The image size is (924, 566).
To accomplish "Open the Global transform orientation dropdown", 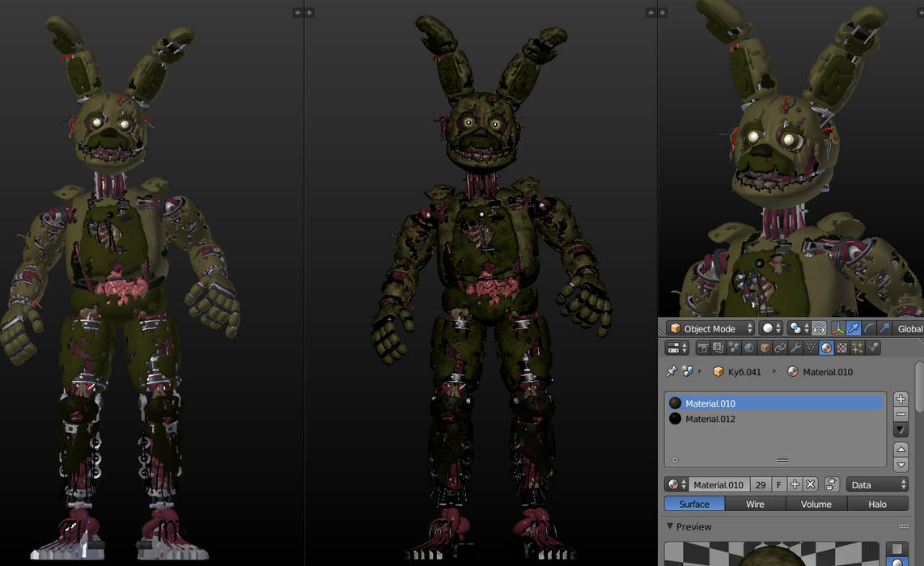I will (909, 328).
